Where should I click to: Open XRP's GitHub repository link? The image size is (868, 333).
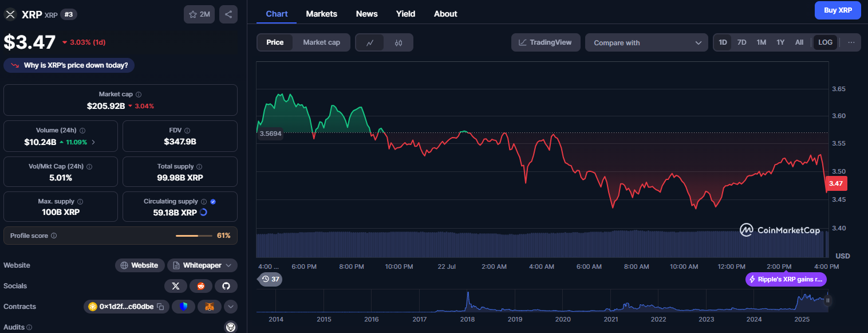tap(226, 286)
